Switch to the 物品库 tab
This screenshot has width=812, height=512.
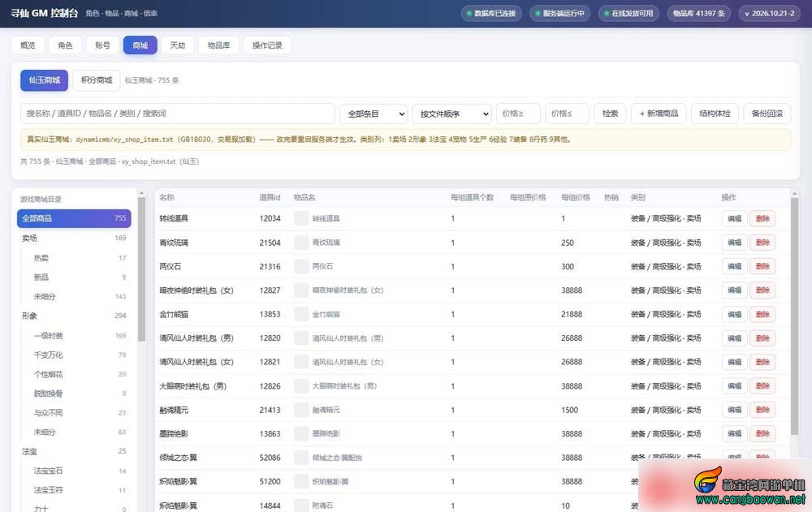coord(218,45)
